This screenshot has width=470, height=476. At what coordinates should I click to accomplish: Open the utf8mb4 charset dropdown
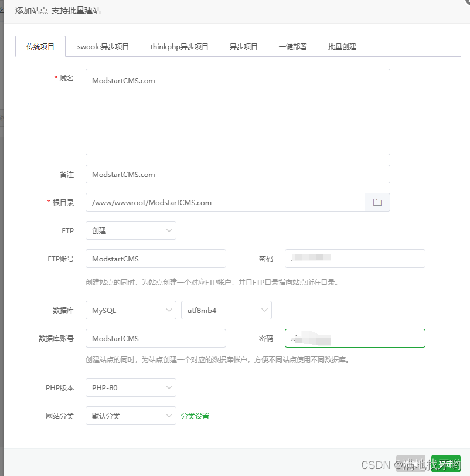(x=226, y=310)
